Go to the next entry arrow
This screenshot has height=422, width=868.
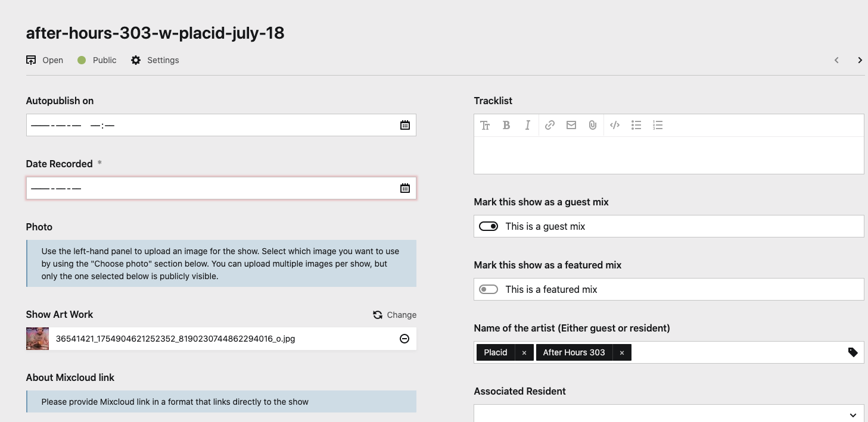coord(860,60)
